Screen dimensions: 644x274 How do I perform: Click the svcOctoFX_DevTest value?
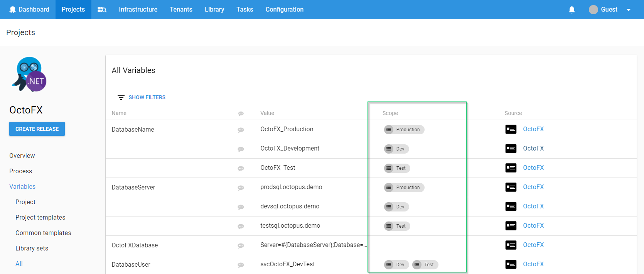click(288, 264)
